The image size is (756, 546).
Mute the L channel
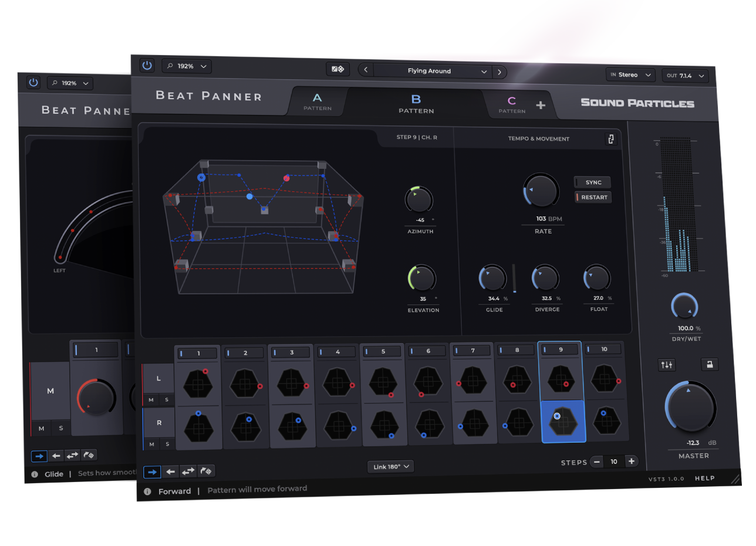tap(151, 400)
